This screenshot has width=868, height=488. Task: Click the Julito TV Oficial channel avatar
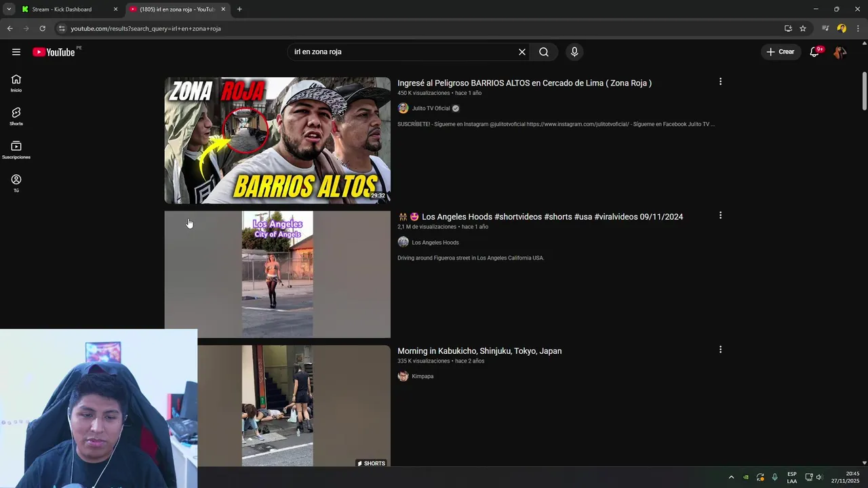[x=403, y=108]
